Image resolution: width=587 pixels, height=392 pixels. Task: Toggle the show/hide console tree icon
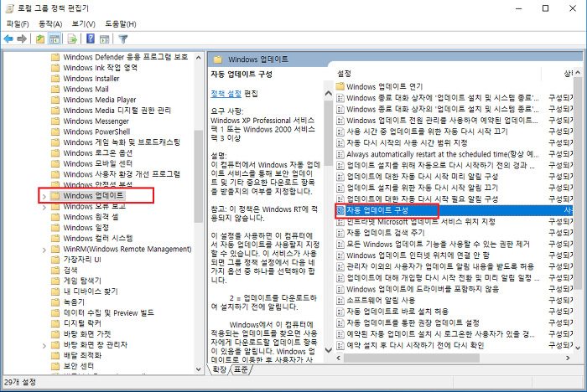coord(55,38)
